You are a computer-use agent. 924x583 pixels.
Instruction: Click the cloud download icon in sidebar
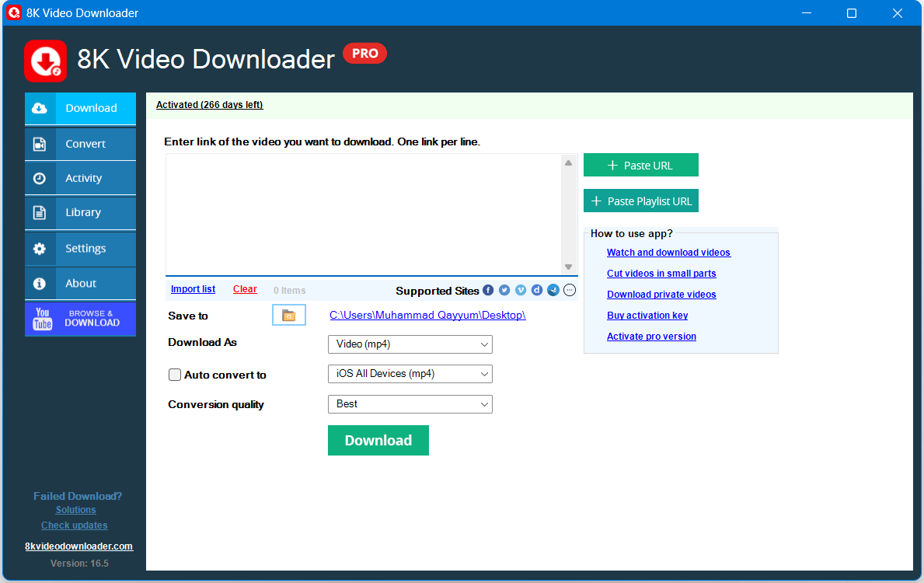pos(40,108)
